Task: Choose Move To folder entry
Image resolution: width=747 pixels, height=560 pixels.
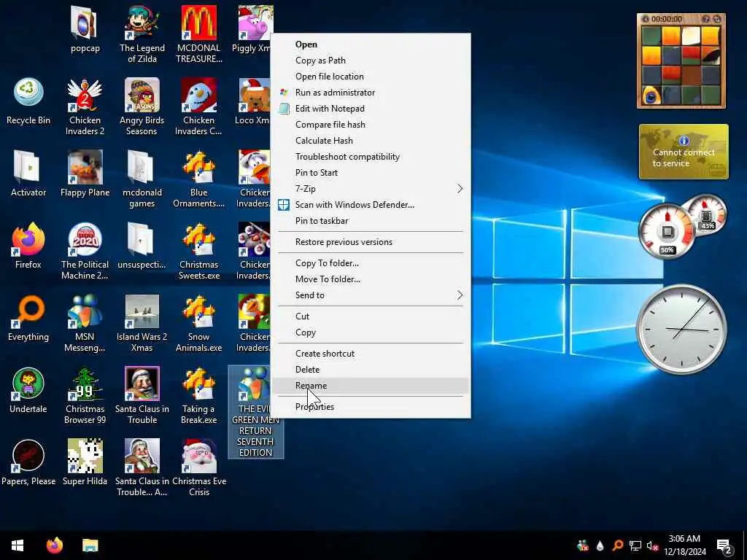Action: [371, 279]
